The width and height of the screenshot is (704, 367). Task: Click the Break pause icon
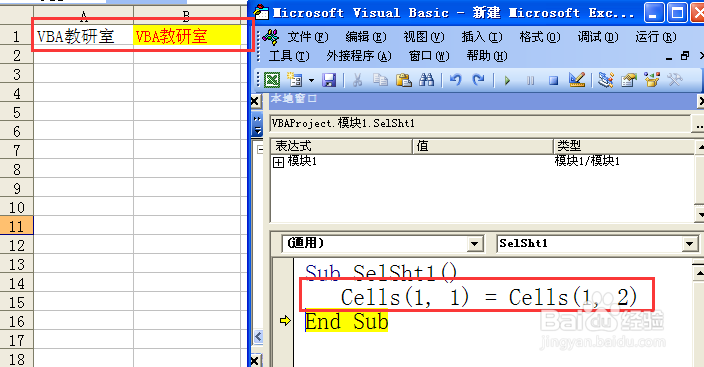point(530,81)
